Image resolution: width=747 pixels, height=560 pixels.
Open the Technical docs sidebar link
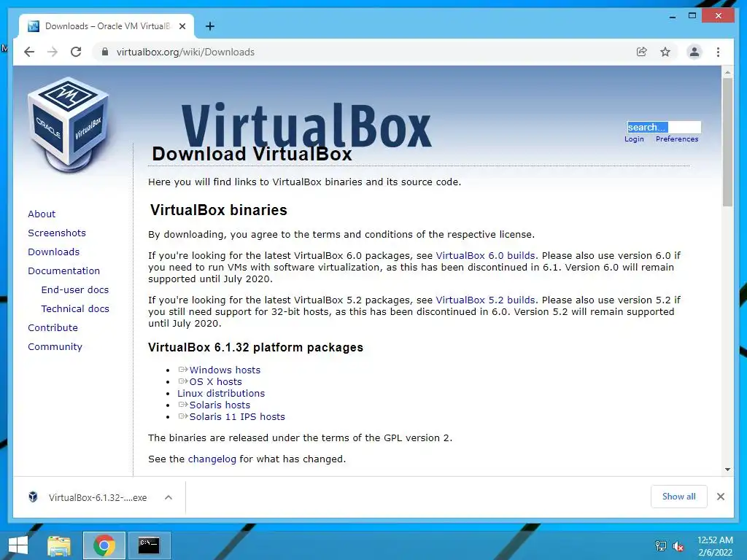click(x=75, y=308)
